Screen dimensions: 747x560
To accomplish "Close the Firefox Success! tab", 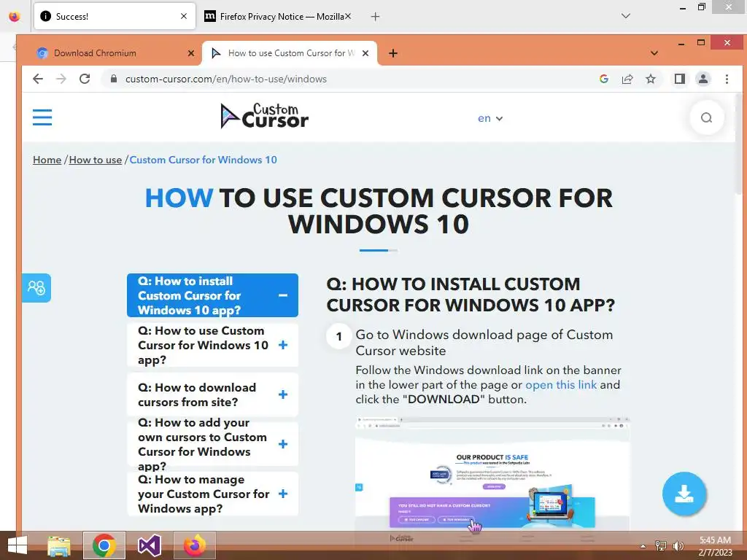I will click(x=184, y=16).
